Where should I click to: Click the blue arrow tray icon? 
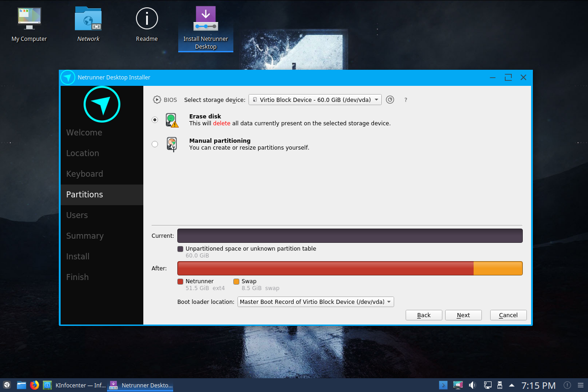[x=443, y=385]
